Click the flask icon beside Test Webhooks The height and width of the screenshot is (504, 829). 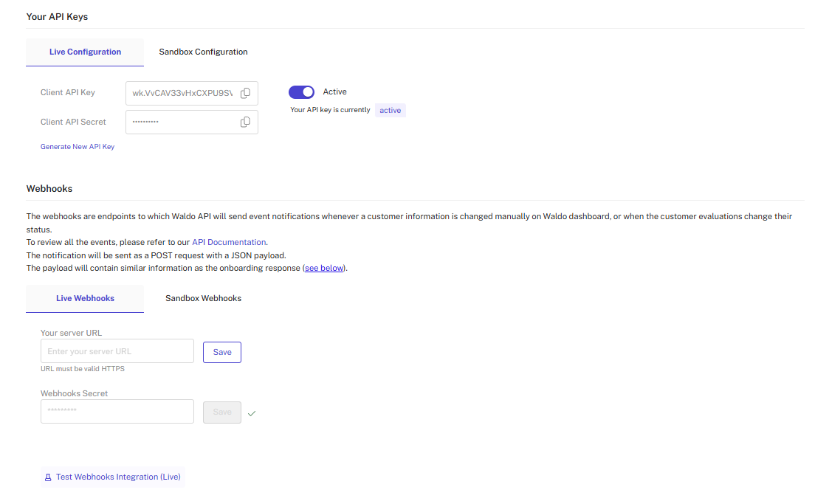[x=49, y=477]
